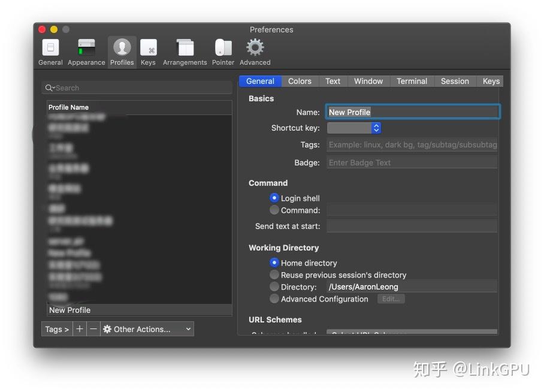This screenshot has width=544, height=392.
Task: Select the Login shell option
Action: tap(274, 198)
